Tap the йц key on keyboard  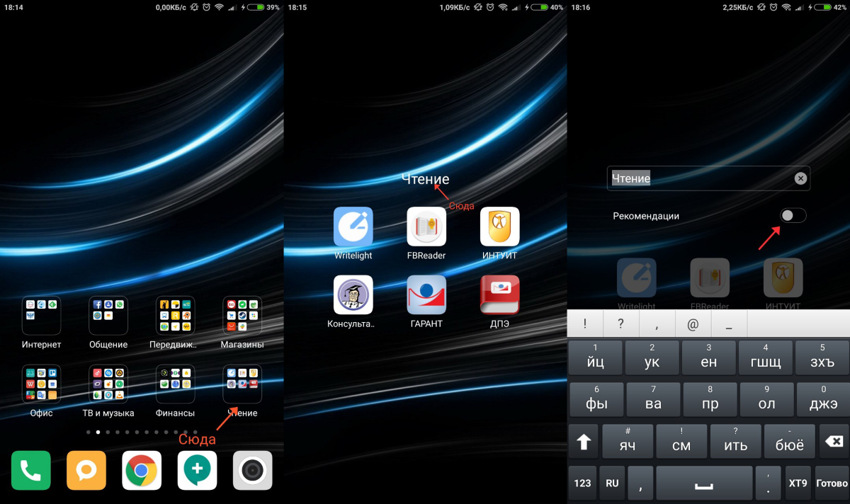point(596,357)
